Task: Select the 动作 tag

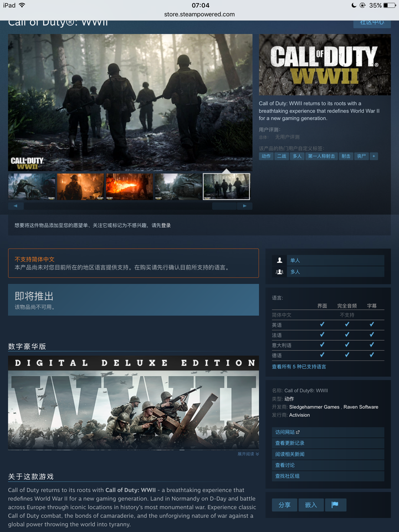Action: [x=267, y=156]
